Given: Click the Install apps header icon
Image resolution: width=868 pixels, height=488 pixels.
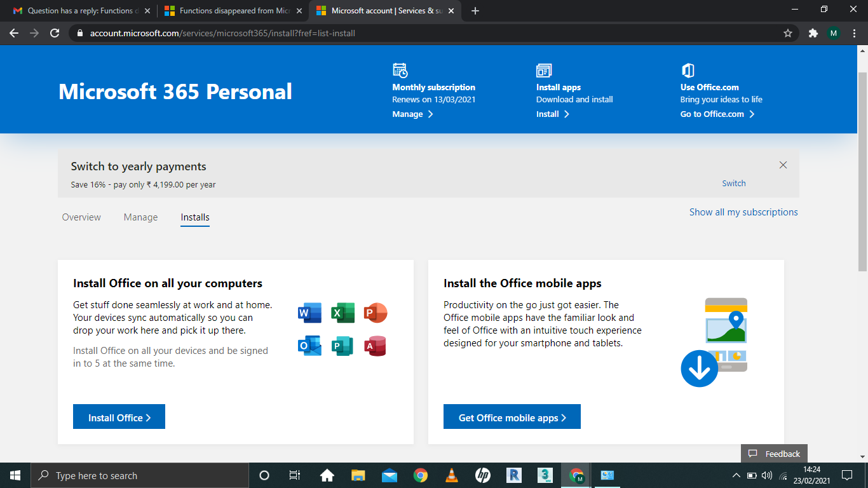Looking at the screenshot, I should [x=544, y=71].
